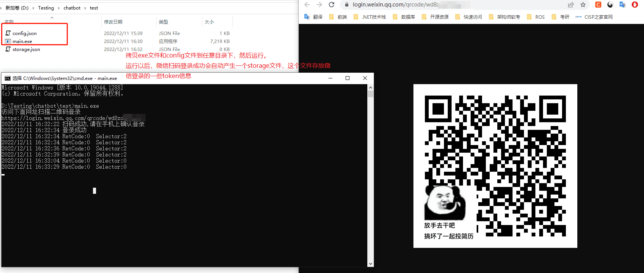
Task: Open the 数据库 bookmarks folder
Action: [404, 17]
